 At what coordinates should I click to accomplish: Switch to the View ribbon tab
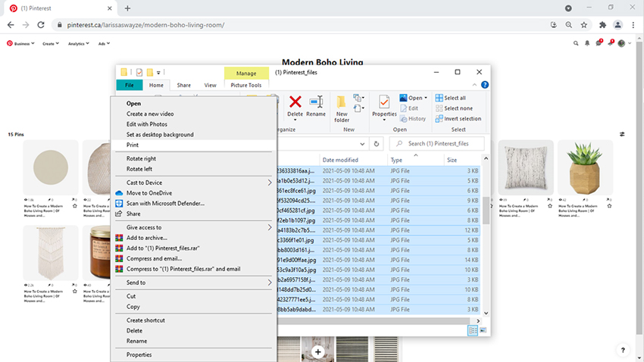(x=211, y=85)
